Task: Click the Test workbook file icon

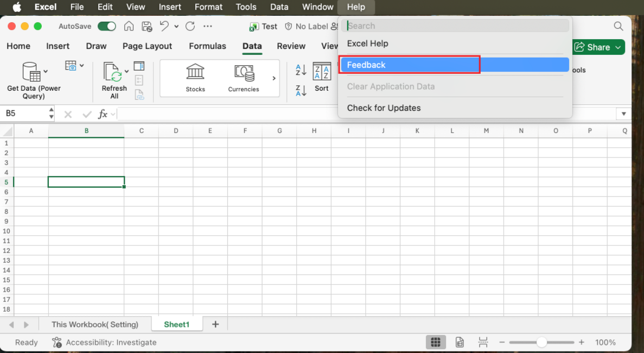Action: click(254, 27)
